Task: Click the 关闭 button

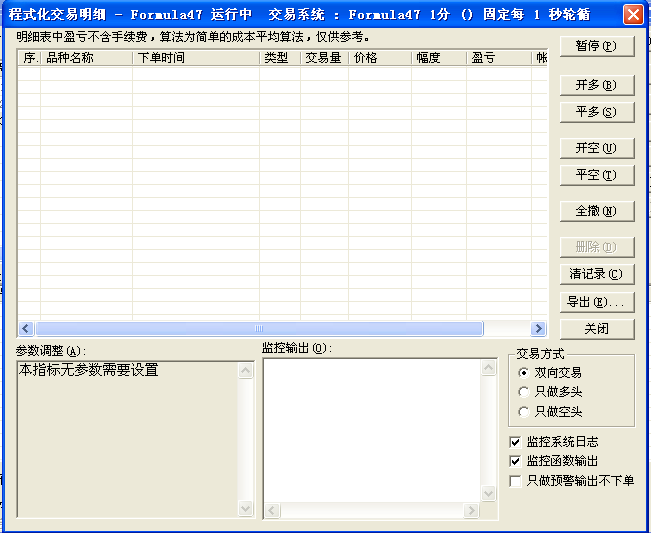Action: pos(597,329)
